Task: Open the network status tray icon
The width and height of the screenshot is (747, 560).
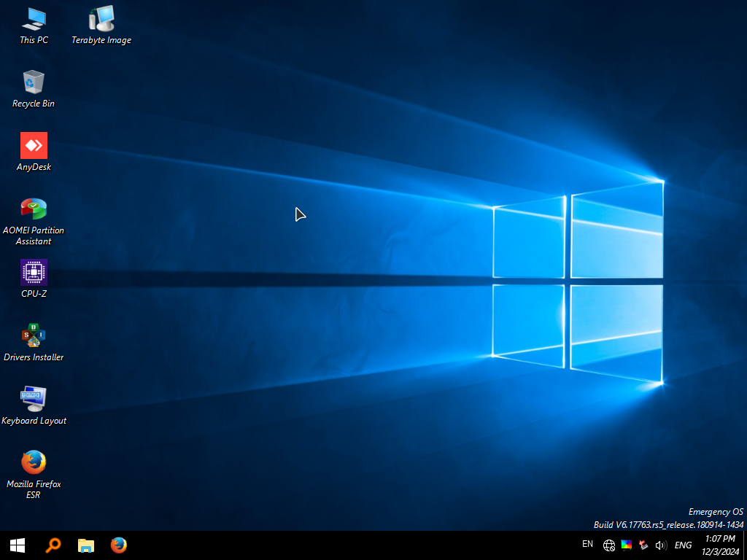Action: tap(608, 545)
